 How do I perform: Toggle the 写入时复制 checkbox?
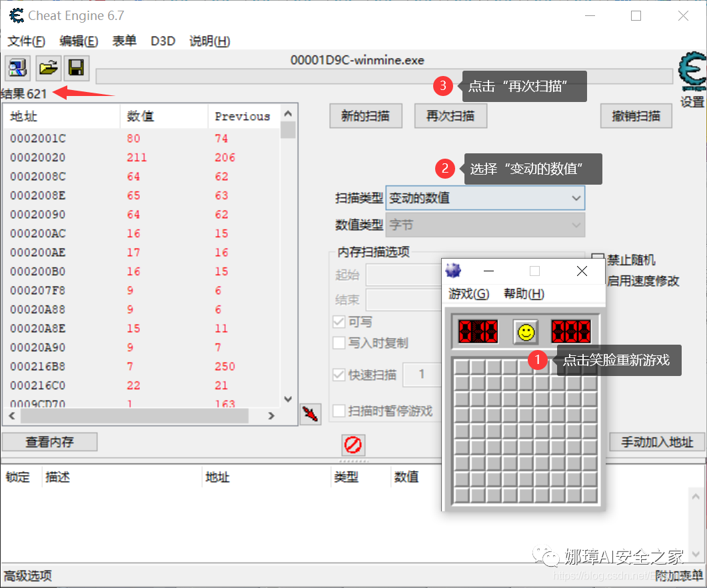coord(339,343)
